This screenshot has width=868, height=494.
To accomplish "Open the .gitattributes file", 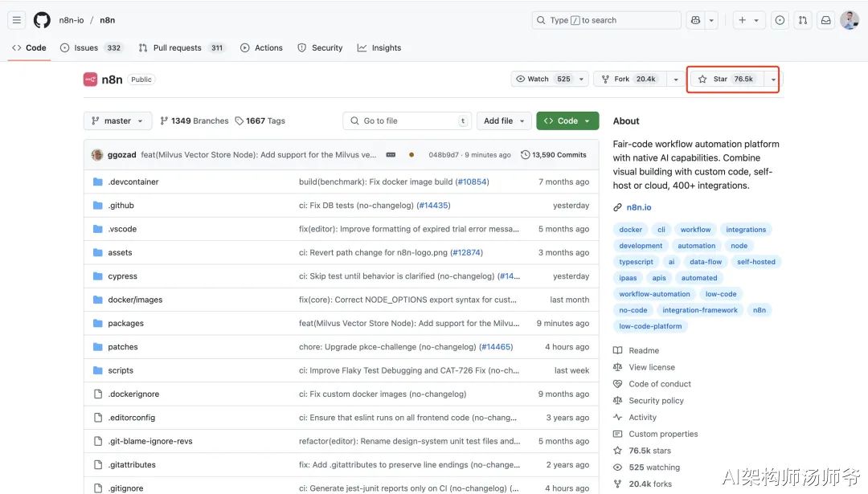I will click(132, 464).
